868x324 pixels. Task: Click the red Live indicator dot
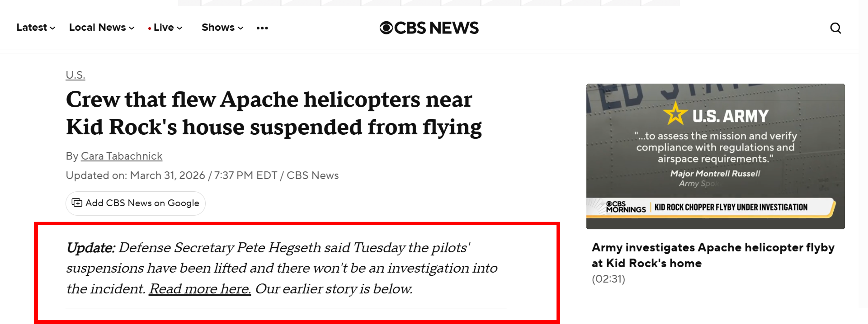point(149,28)
